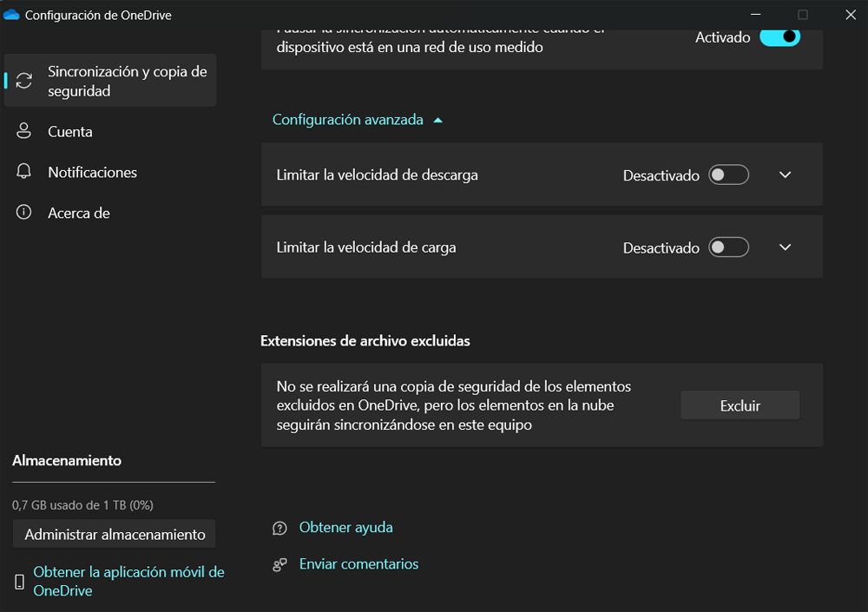Viewport: 868px width, 612px height.
Task: Click the Excluir button for file extensions
Action: click(x=740, y=405)
